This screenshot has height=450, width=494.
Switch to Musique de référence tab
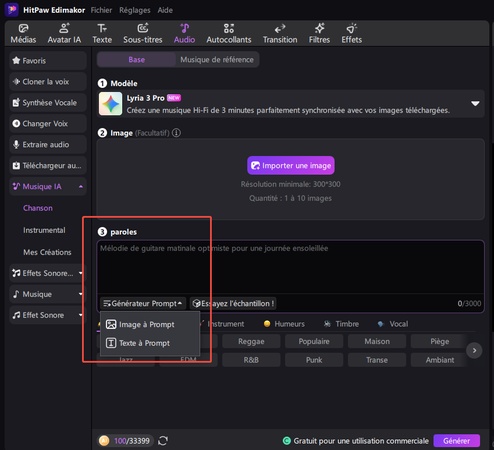[x=217, y=60]
